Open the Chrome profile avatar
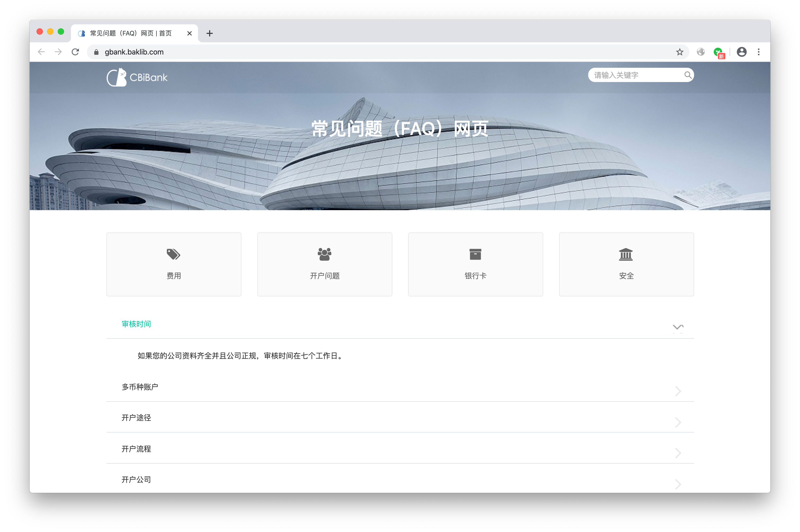 click(x=742, y=52)
